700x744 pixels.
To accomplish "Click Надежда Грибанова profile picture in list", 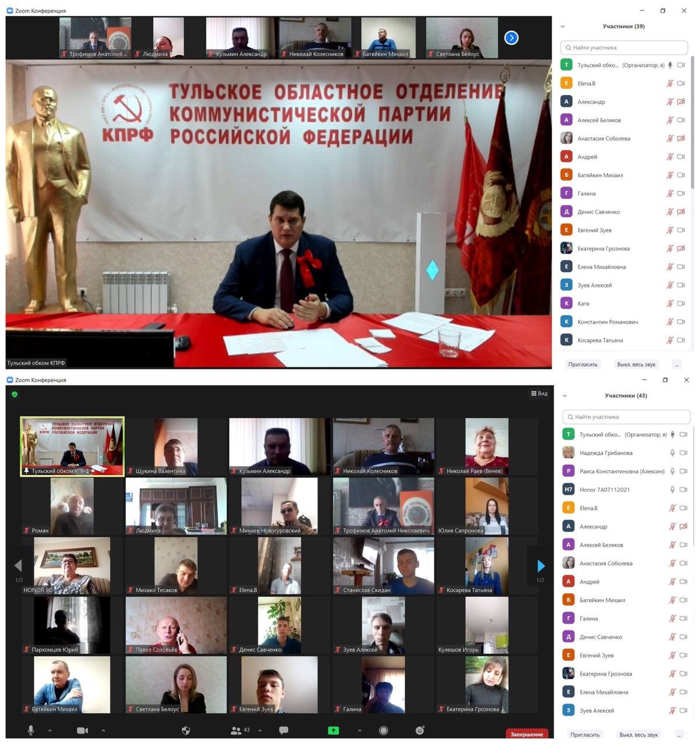I will [x=569, y=453].
